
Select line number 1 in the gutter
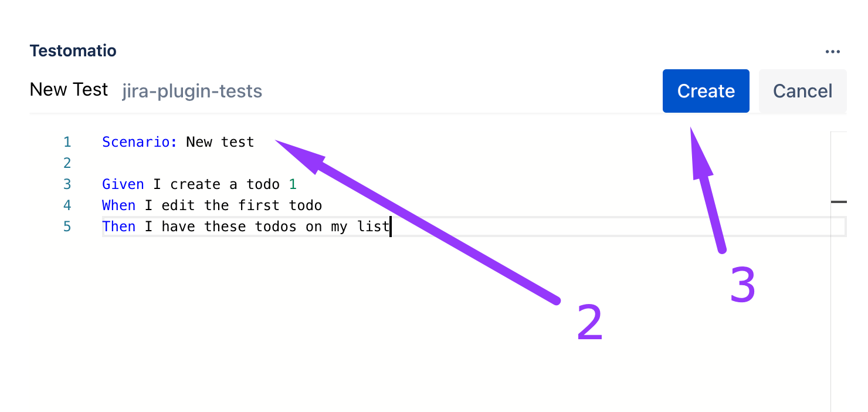tap(67, 142)
